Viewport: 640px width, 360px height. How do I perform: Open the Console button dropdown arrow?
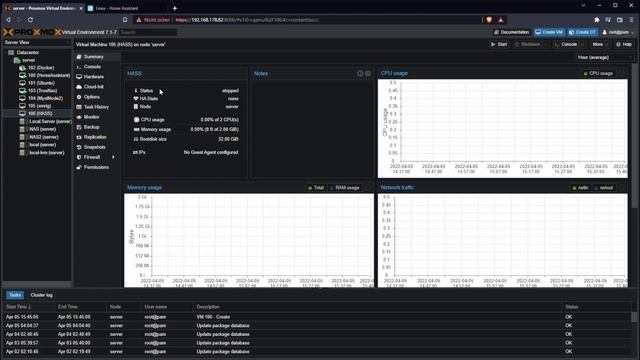(x=582, y=44)
